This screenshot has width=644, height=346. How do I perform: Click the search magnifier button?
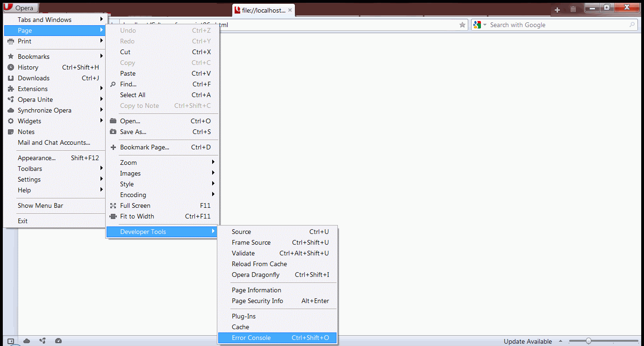click(632, 25)
